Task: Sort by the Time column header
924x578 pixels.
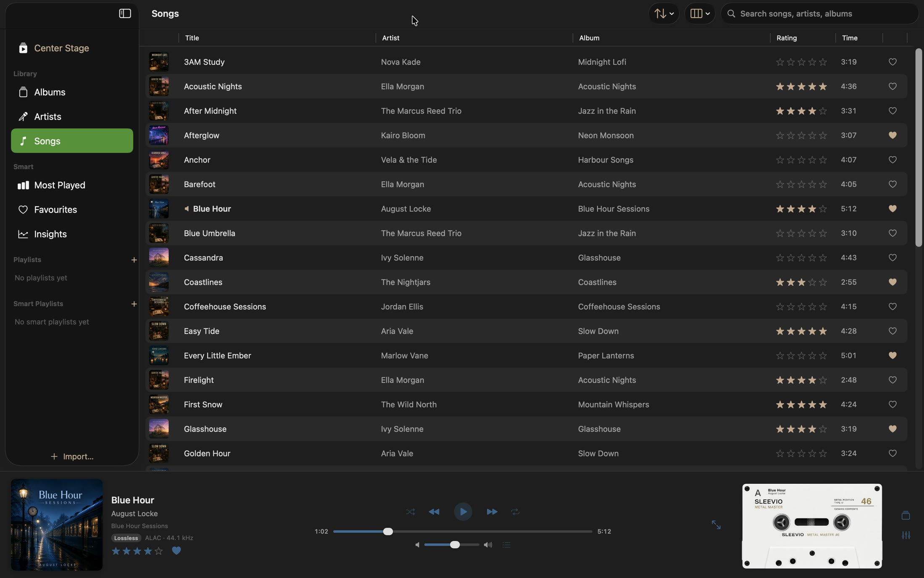Action: point(850,38)
